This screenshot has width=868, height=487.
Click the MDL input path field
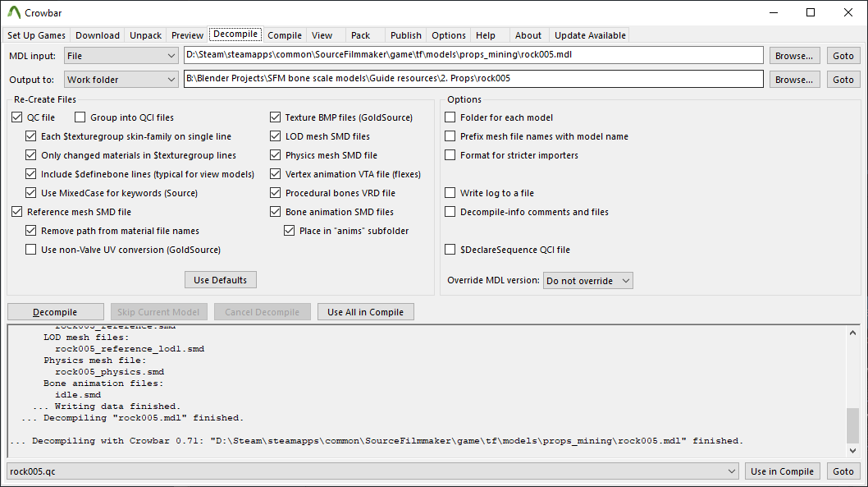(473, 55)
